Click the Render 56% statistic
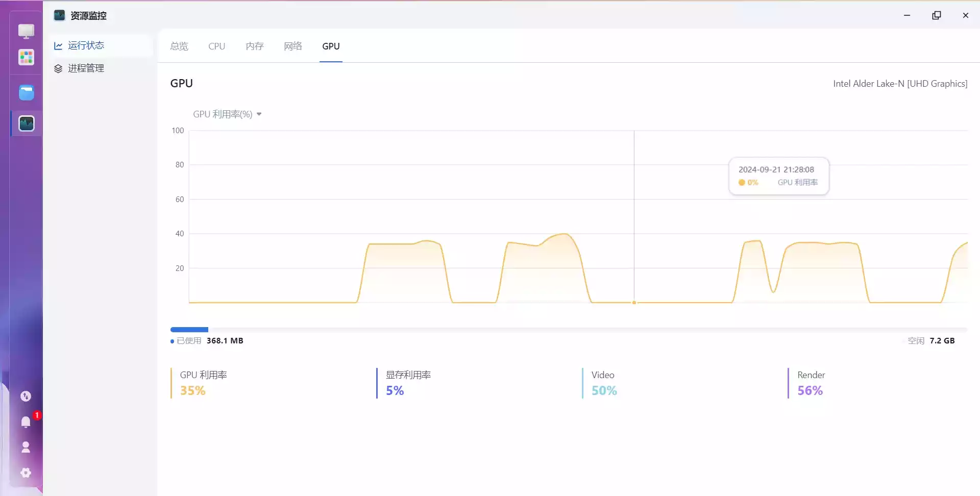 click(x=811, y=383)
